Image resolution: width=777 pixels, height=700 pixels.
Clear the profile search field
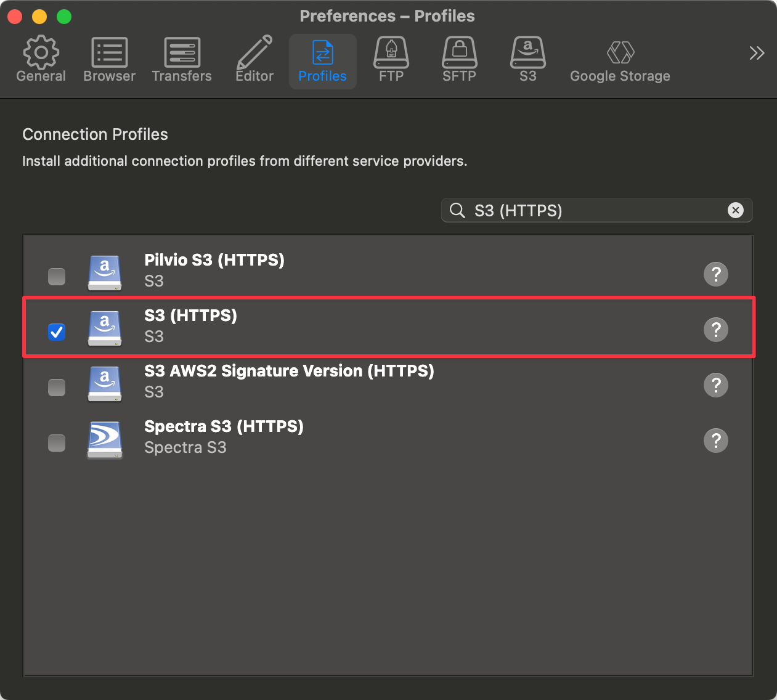point(736,210)
